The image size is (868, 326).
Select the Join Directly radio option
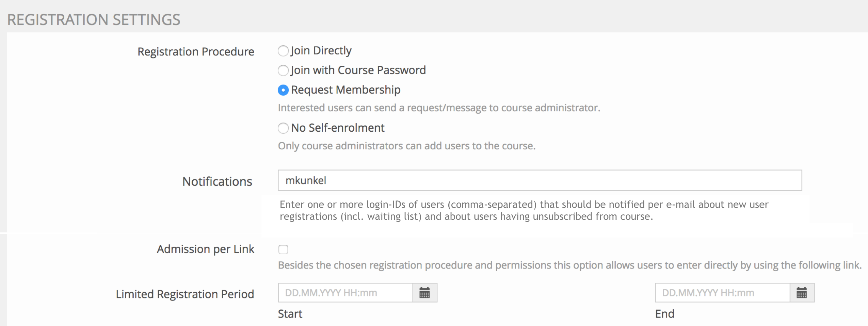[x=283, y=51]
